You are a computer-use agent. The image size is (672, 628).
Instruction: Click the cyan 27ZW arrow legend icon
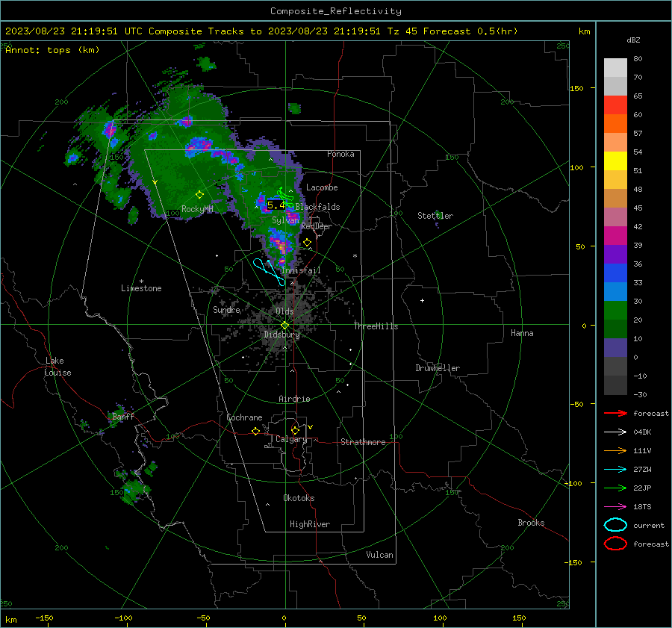click(x=615, y=470)
